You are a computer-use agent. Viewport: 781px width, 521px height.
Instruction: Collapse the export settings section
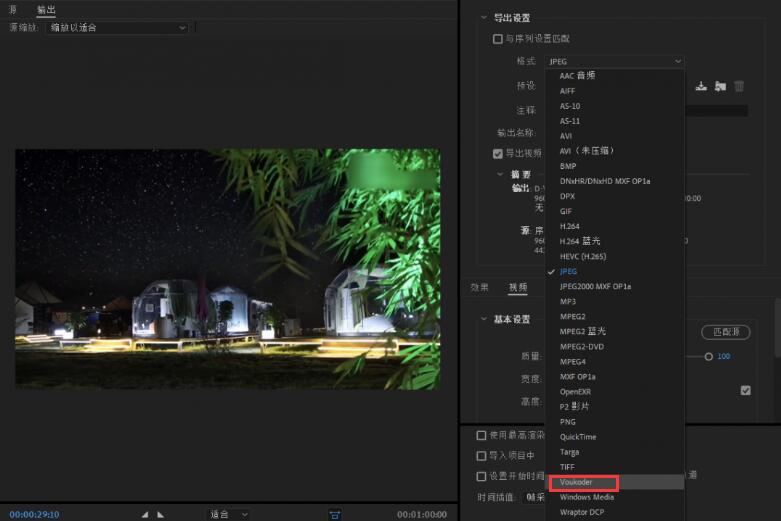(484, 17)
